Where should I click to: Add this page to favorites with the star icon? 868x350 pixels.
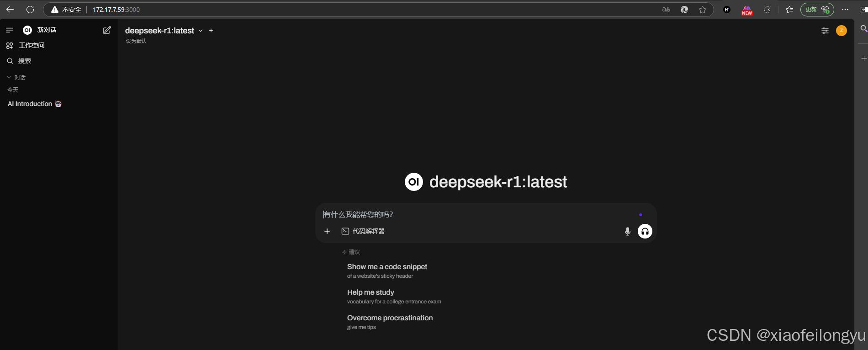703,10
